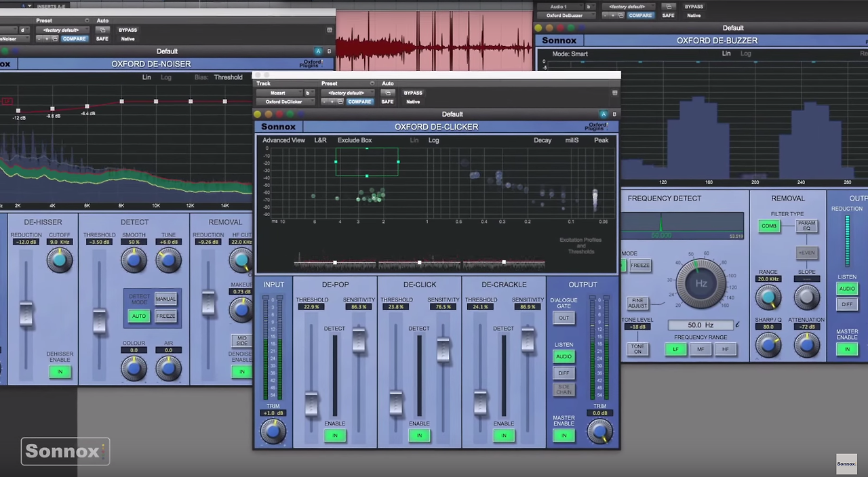Select the blue A compare slot icon
The width and height of the screenshot is (868, 477).
coord(603,114)
